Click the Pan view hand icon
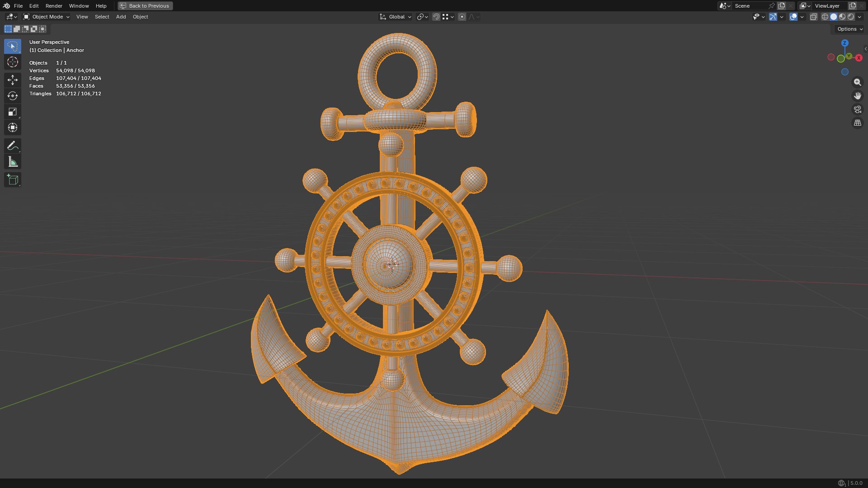The height and width of the screenshot is (488, 868). pyautogui.click(x=857, y=96)
